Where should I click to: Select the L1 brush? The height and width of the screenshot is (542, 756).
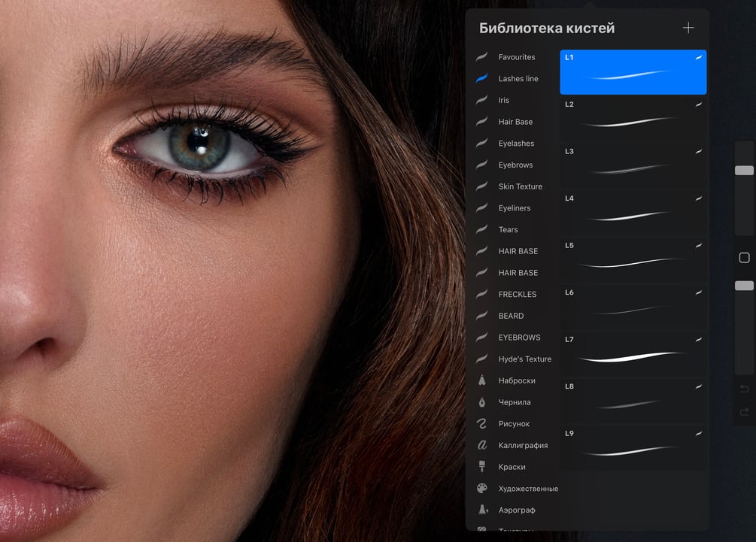633,71
